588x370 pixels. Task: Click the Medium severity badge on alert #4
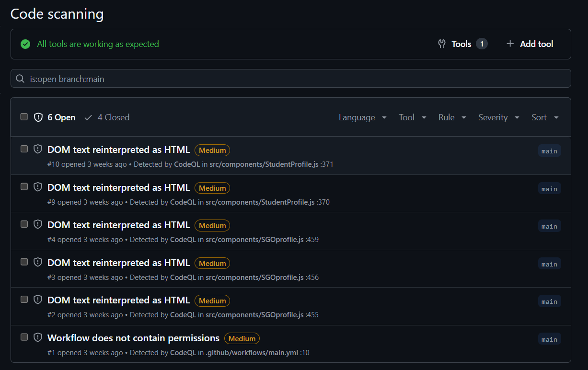[x=212, y=225]
